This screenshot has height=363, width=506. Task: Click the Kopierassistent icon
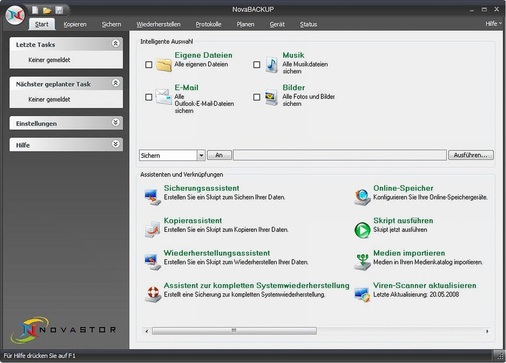coord(153,229)
